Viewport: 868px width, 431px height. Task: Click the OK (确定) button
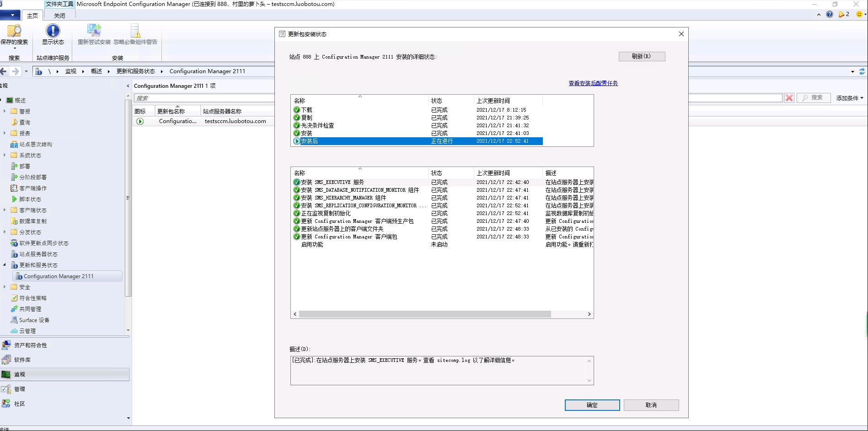(x=592, y=405)
